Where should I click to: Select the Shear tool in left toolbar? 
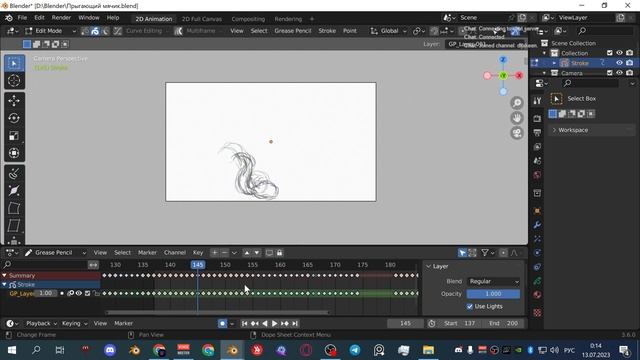coord(14,226)
